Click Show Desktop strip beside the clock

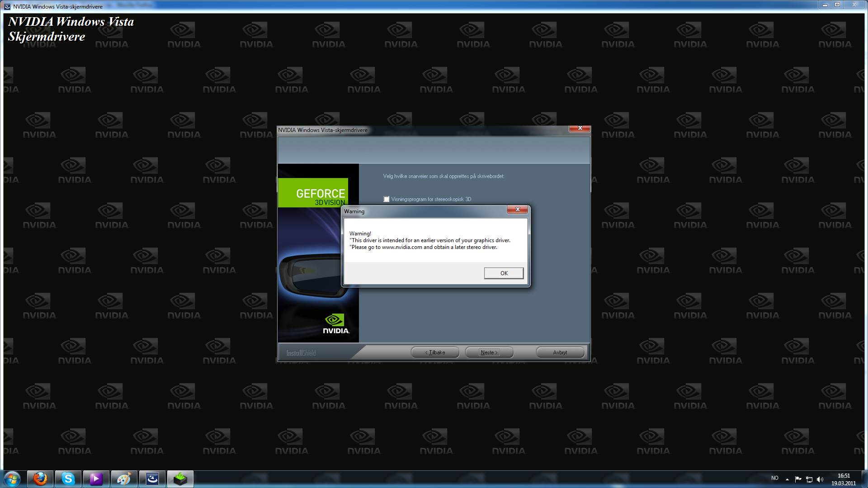coord(864,479)
